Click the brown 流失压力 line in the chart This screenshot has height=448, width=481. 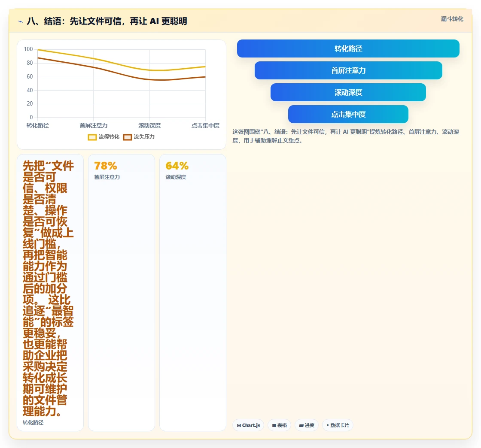pyautogui.click(x=122, y=73)
